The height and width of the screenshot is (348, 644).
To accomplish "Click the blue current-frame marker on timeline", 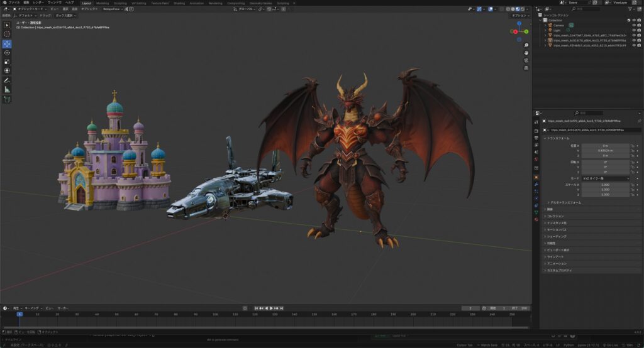I will tap(19, 314).
